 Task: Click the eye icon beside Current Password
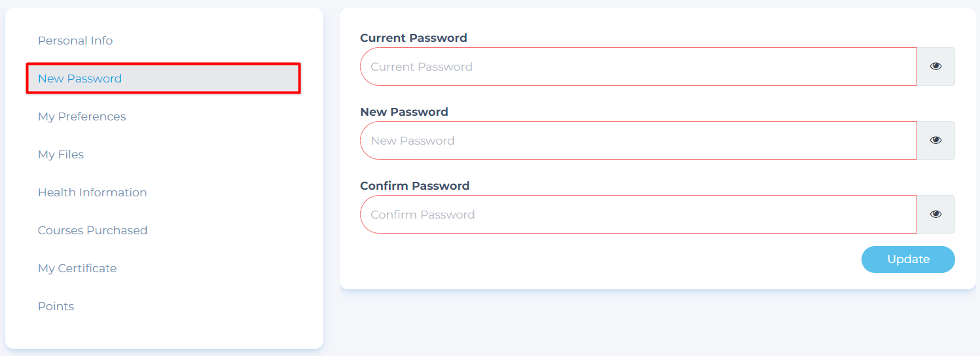935,66
